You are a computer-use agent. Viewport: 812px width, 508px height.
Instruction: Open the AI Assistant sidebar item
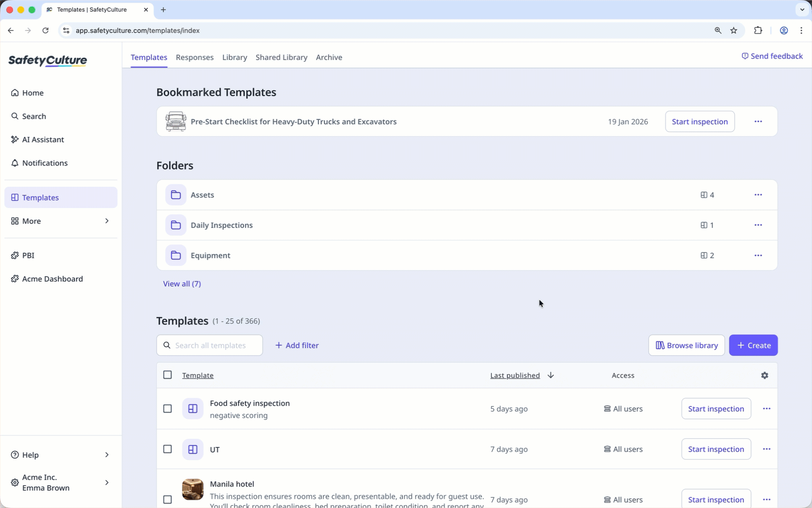click(60, 139)
